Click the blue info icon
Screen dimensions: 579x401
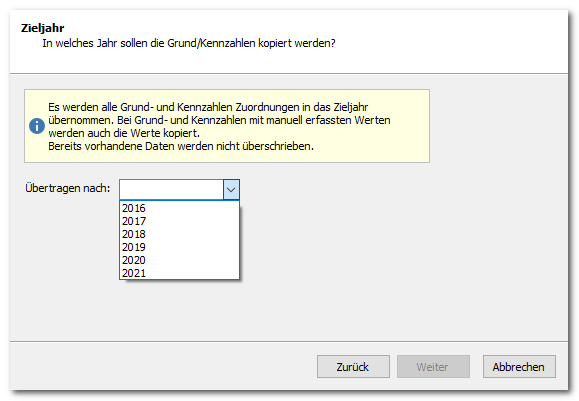pyautogui.click(x=37, y=126)
